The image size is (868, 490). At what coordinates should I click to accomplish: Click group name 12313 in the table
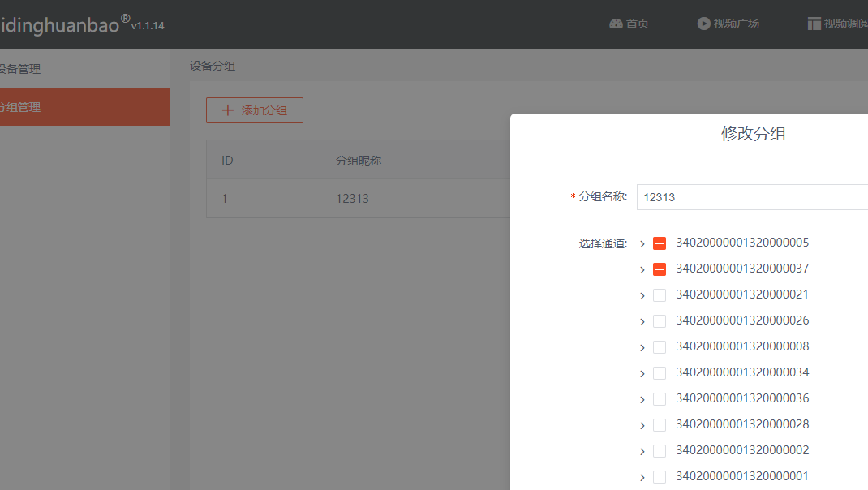pos(352,198)
